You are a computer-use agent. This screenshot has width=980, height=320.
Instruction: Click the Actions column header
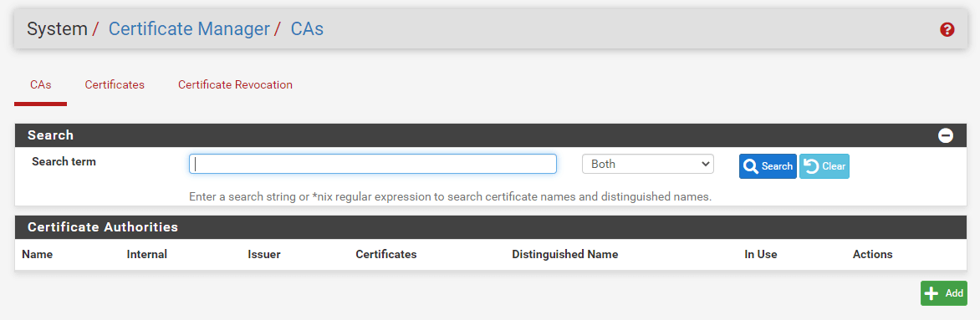[x=872, y=254]
